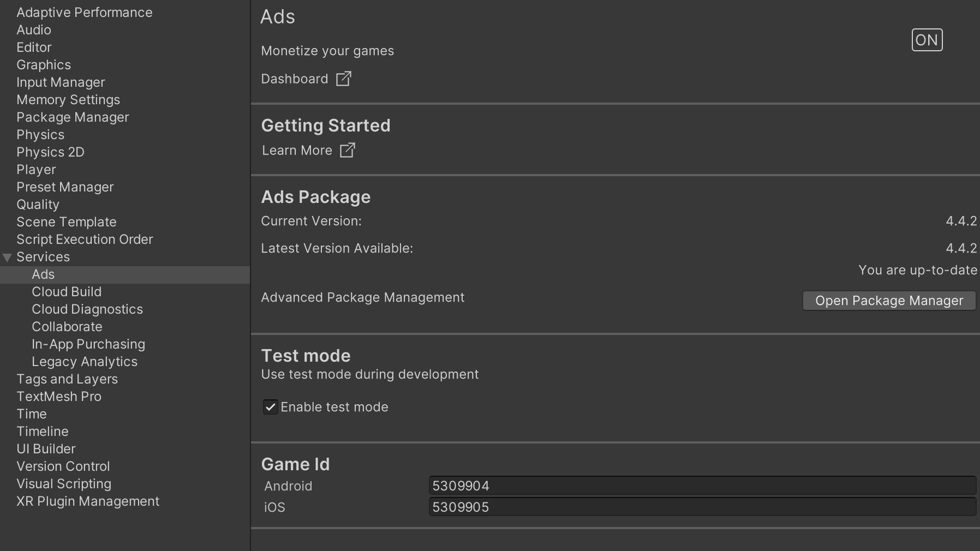980x551 pixels.
Task: Select the Ads service in sidebar
Action: tap(43, 274)
